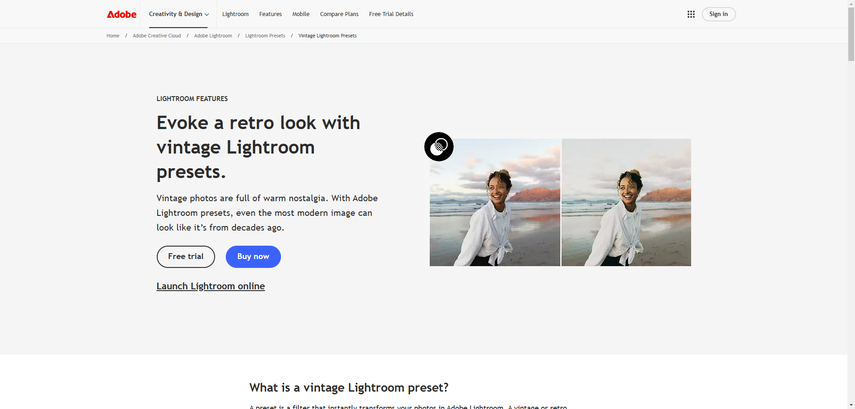
Task: Click the left original beach photo
Action: coord(495,202)
